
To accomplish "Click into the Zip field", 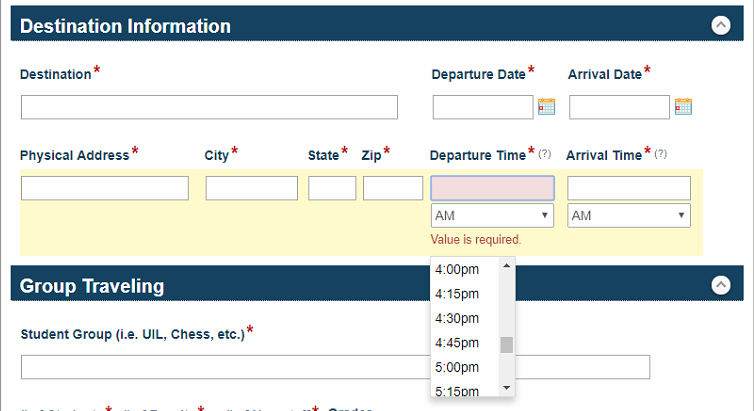I will [x=393, y=188].
